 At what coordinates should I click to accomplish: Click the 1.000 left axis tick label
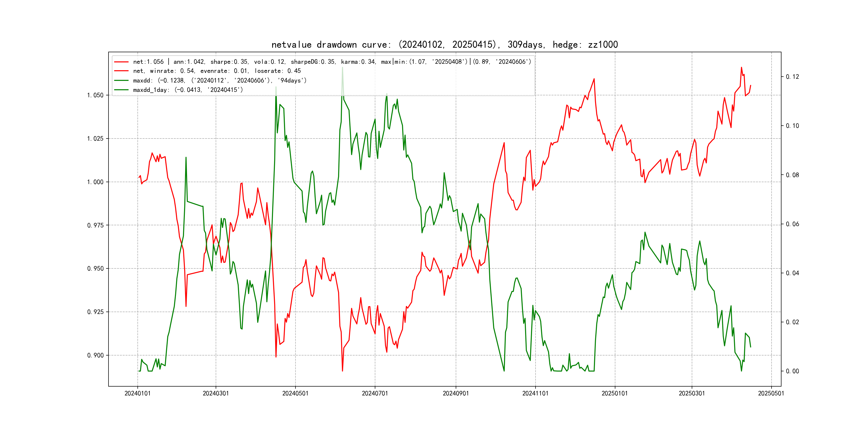[x=95, y=182]
